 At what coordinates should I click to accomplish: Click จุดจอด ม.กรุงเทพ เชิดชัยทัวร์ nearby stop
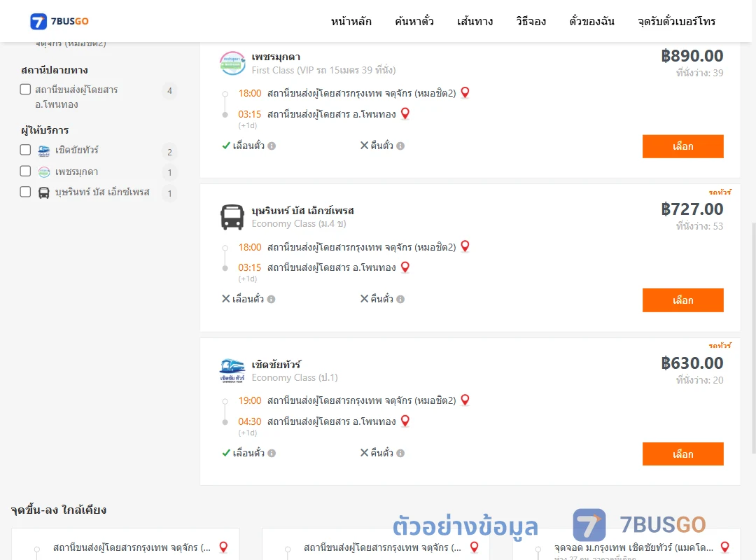[633, 547]
